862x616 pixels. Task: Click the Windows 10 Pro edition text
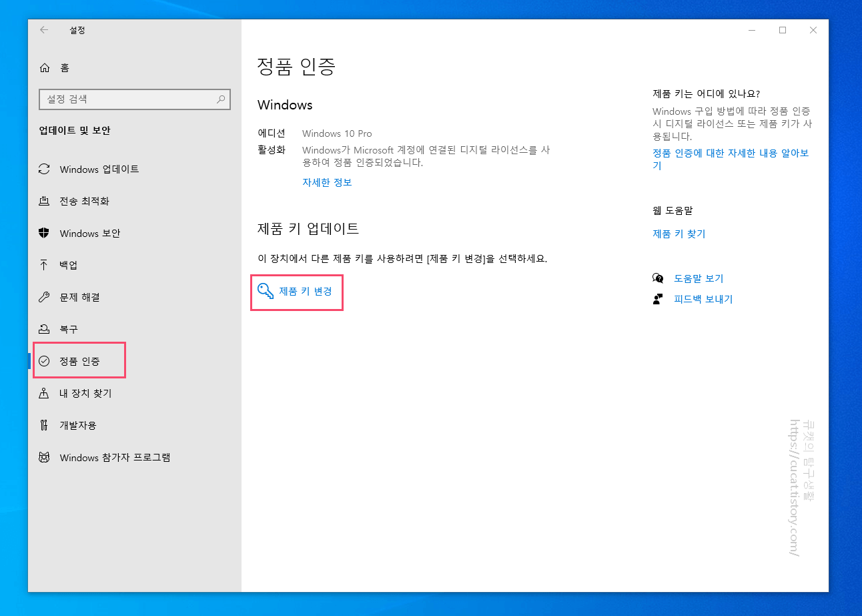pyautogui.click(x=337, y=133)
